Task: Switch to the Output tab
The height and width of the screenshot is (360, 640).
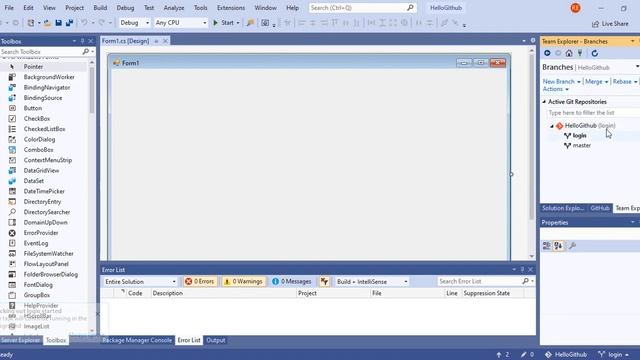Action: [x=216, y=340]
